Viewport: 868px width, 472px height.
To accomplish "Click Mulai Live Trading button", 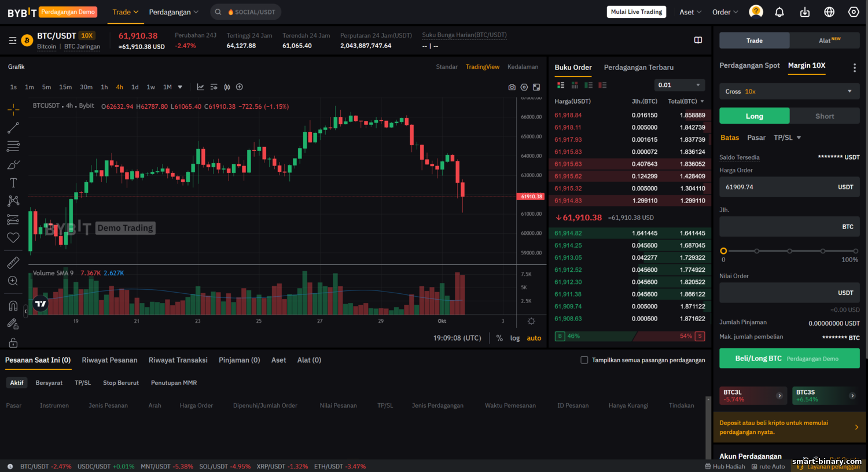I will tap(637, 12).
